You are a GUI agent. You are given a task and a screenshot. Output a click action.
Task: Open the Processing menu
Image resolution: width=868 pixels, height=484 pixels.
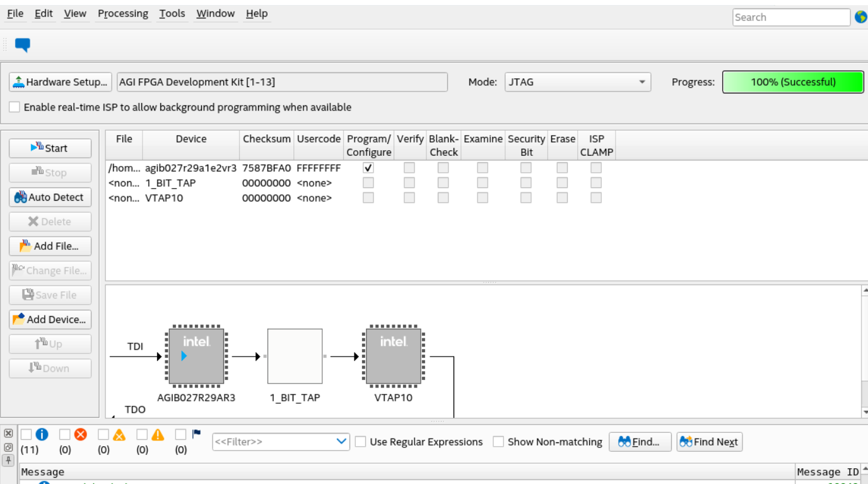click(123, 13)
